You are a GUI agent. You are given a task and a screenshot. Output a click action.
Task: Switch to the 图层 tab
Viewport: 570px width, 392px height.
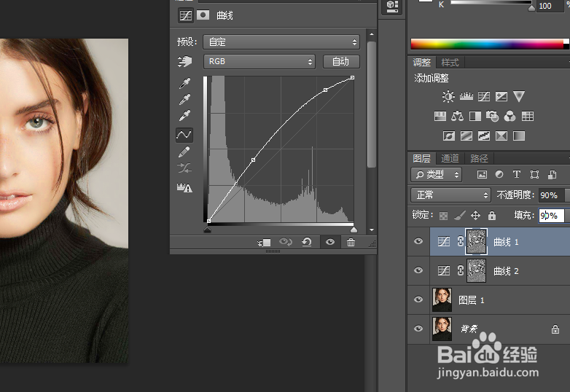[422, 158]
